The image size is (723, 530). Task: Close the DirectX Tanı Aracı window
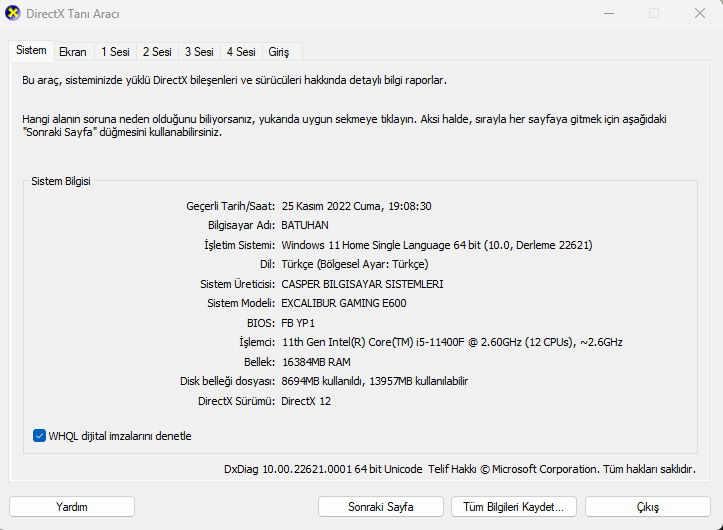(697, 13)
